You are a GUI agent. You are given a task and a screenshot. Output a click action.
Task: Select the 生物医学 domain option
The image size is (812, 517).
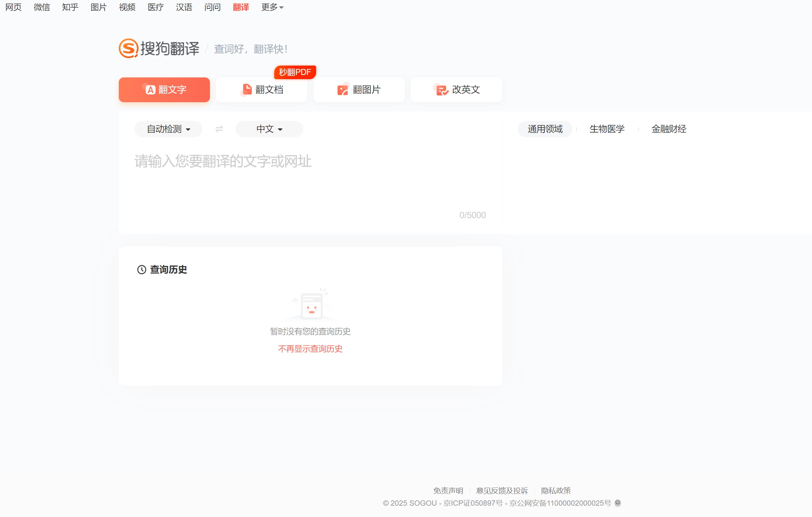[607, 129]
